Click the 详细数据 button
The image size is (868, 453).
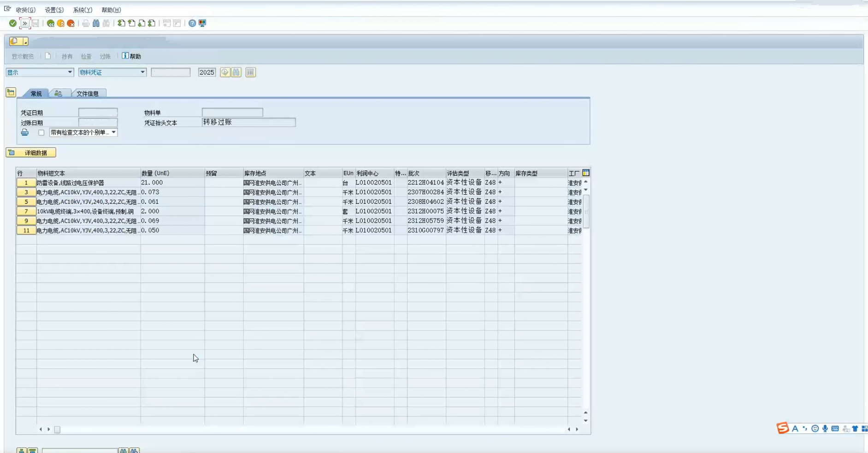(x=31, y=153)
